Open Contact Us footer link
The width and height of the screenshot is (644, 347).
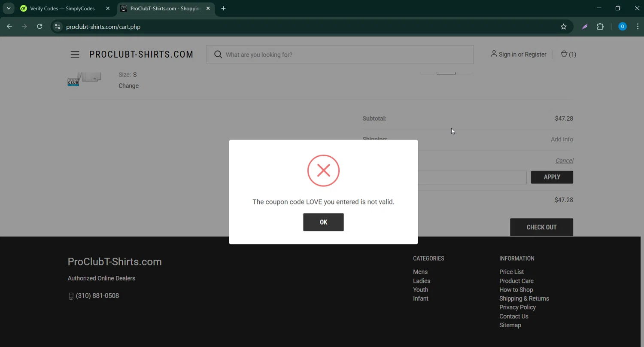tap(514, 316)
